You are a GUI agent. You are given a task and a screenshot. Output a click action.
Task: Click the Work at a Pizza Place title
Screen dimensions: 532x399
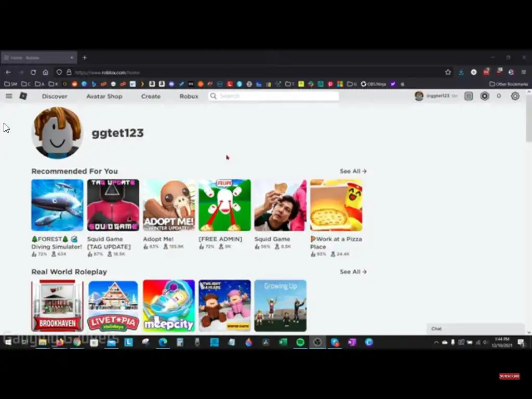point(336,243)
